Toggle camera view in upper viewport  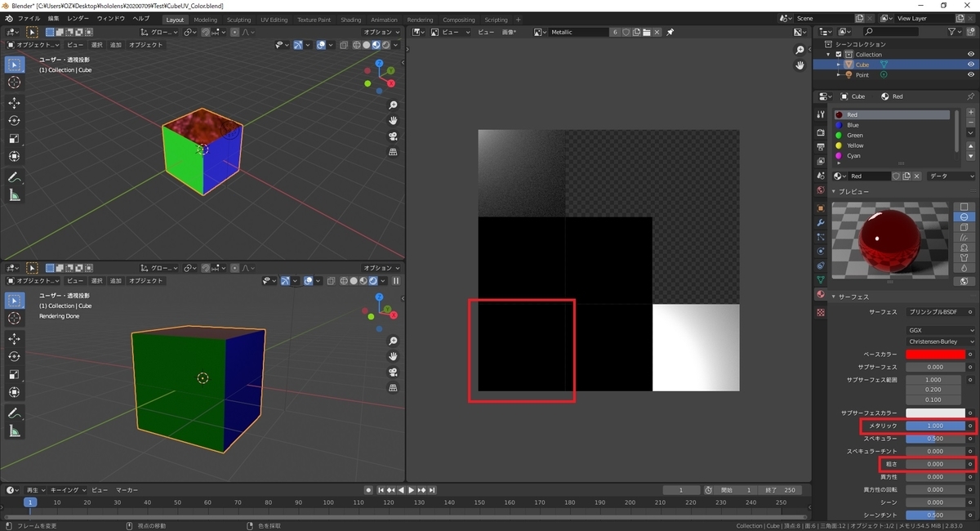point(393,136)
